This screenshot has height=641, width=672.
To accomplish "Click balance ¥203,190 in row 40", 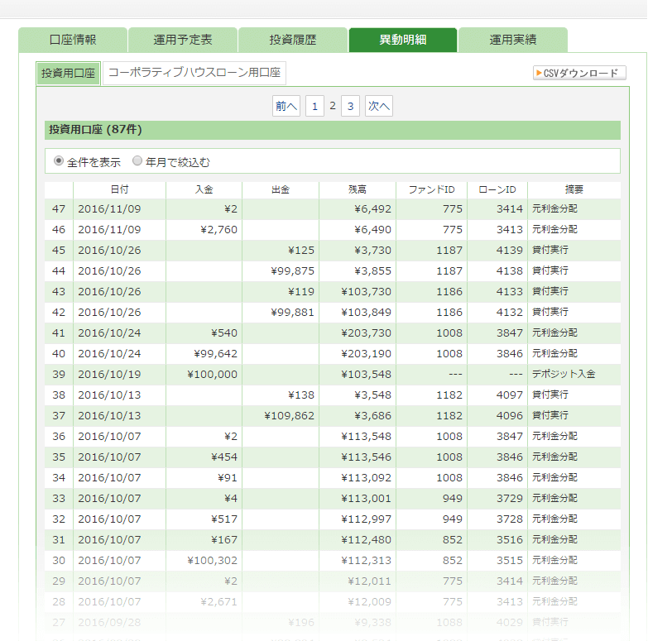I will (x=367, y=354).
